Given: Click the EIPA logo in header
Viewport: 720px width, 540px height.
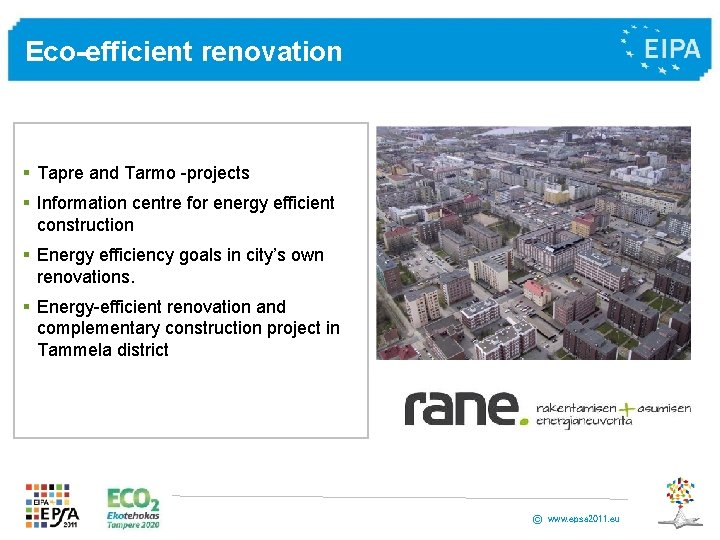Looking at the screenshot, I should click(660, 50).
